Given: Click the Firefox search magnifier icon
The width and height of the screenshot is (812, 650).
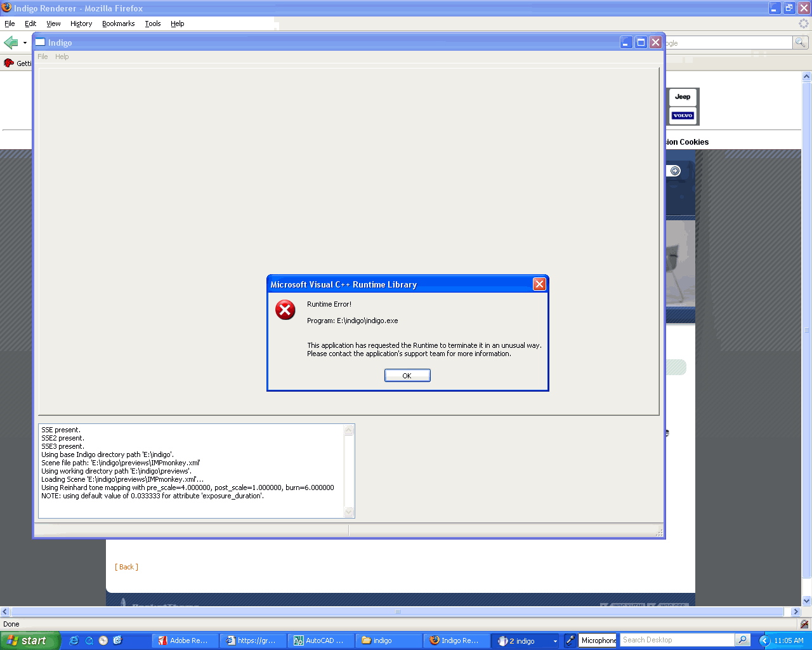Looking at the screenshot, I should click(x=801, y=43).
